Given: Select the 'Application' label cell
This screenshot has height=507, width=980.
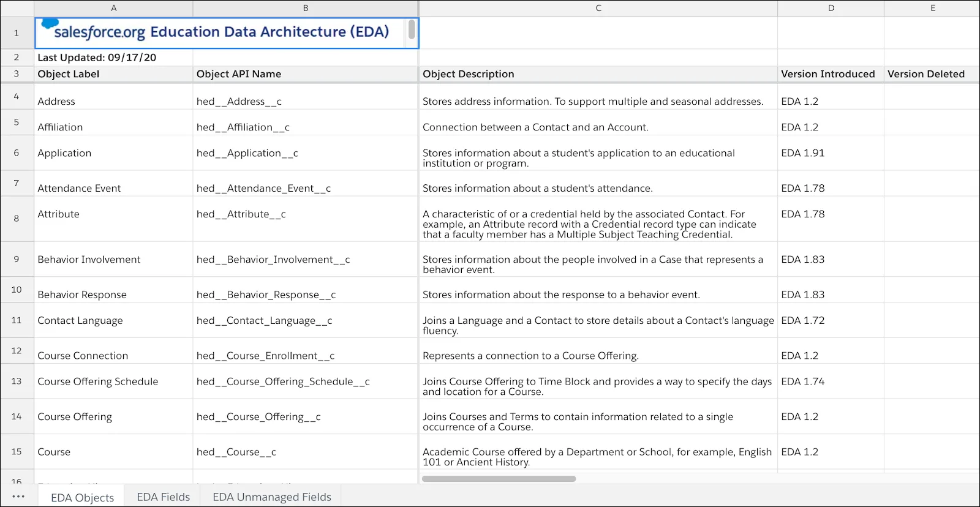Looking at the screenshot, I should coord(113,153).
